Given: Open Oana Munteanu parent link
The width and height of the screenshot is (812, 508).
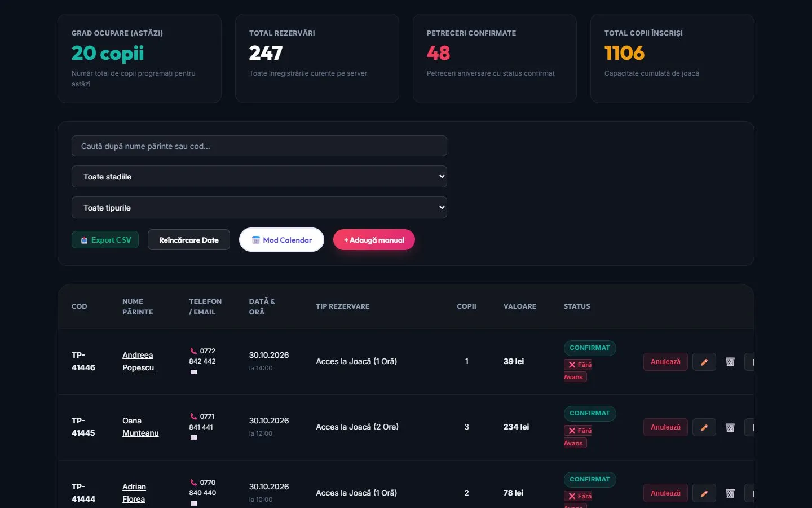Looking at the screenshot, I should point(140,427).
